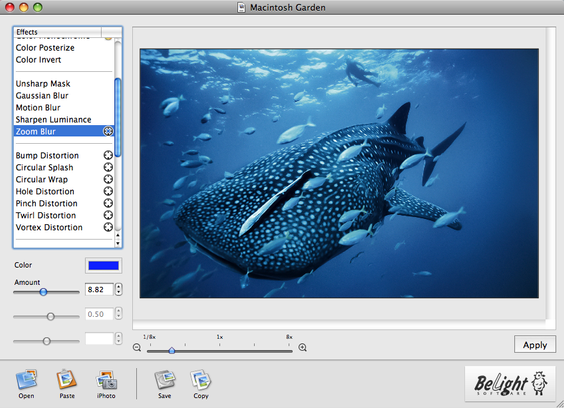
Task: Choose the Gaussian Blur effect
Action: [42, 95]
